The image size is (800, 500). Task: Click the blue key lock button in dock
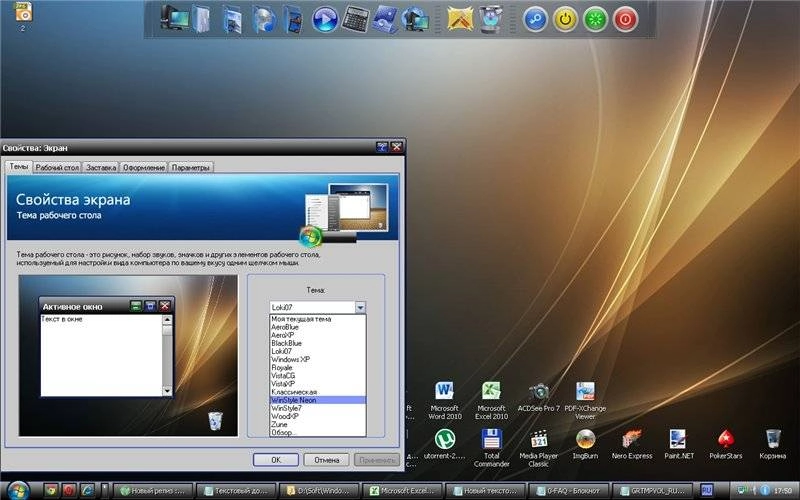535,20
